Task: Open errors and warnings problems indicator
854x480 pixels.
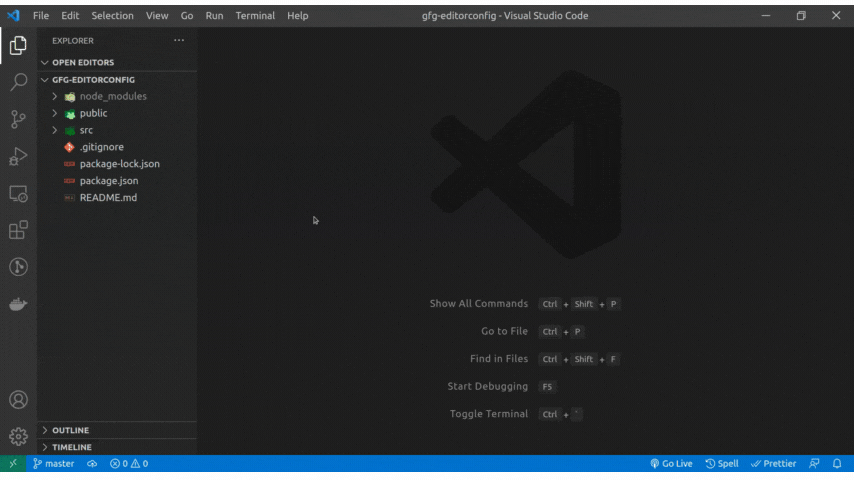Action: coord(129,464)
